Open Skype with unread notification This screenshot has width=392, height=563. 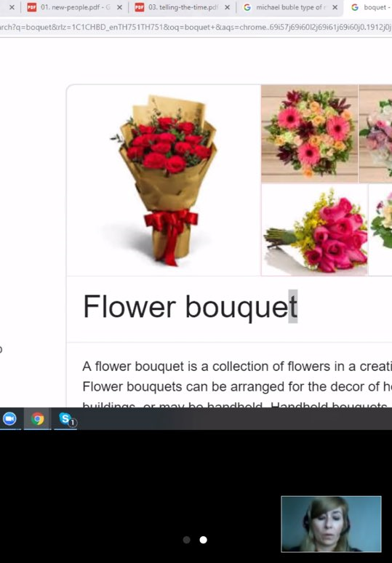(x=66, y=419)
